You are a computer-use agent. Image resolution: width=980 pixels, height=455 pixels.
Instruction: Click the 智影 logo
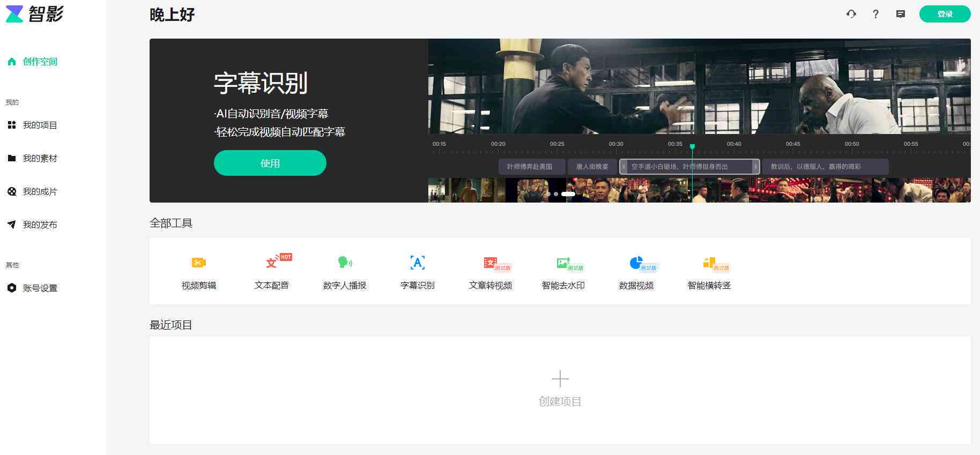click(x=35, y=14)
